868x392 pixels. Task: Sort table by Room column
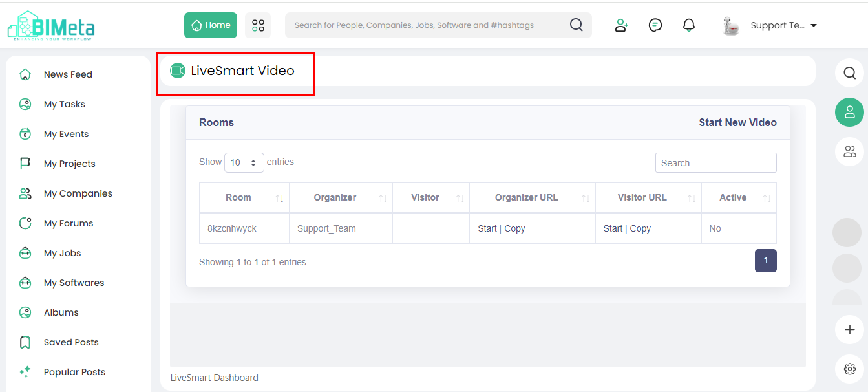244,197
